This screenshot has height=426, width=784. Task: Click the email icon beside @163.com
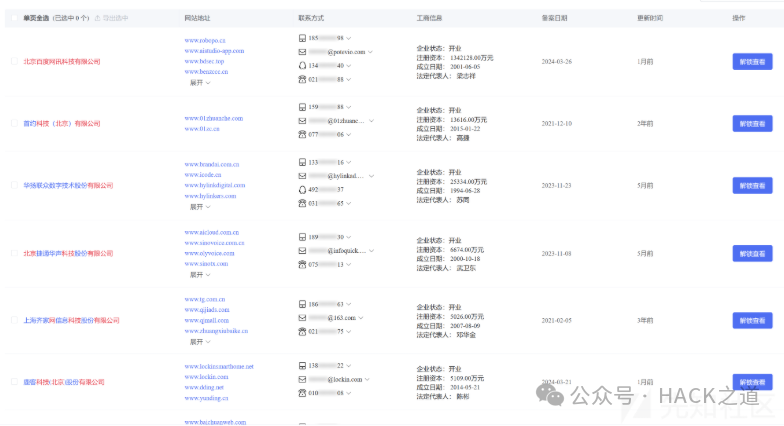pyautogui.click(x=302, y=318)
